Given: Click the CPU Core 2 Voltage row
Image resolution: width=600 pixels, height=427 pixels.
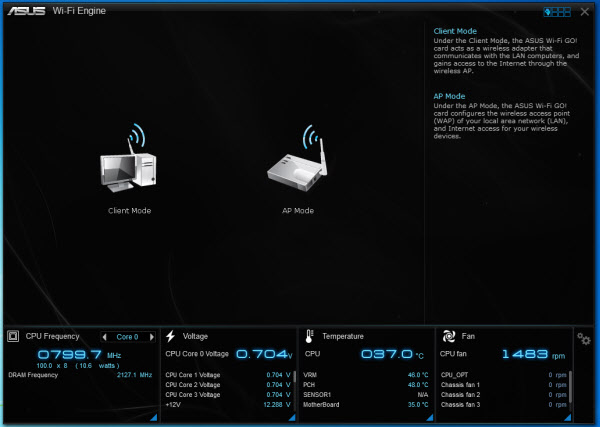Looking at the screenshot, I should (x=228, y=385).
